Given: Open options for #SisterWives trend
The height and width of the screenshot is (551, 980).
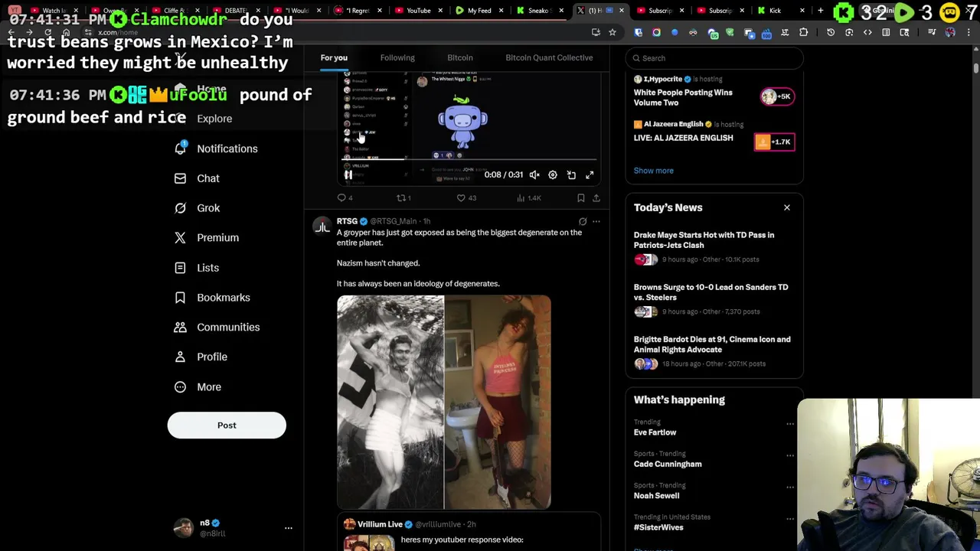Looking at the screenshot, I should click(790, 518).
